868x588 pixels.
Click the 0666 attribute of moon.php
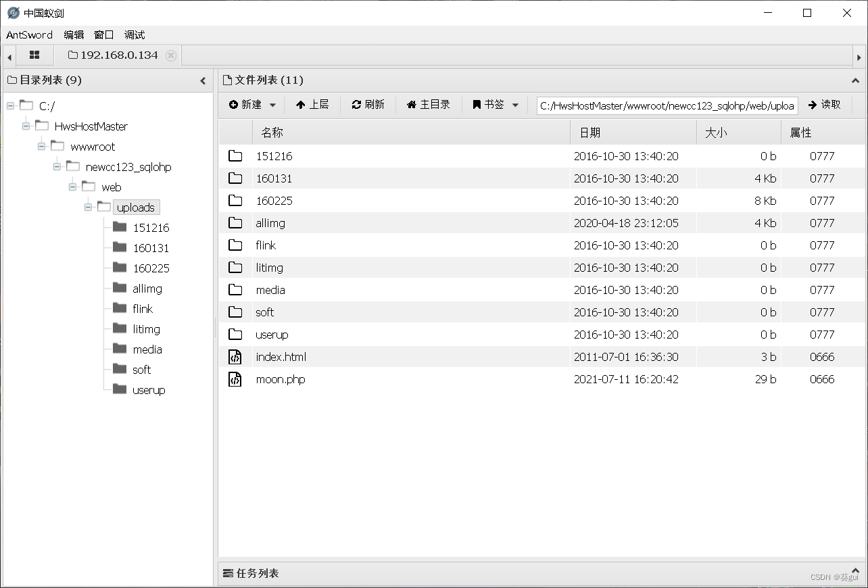822,379
